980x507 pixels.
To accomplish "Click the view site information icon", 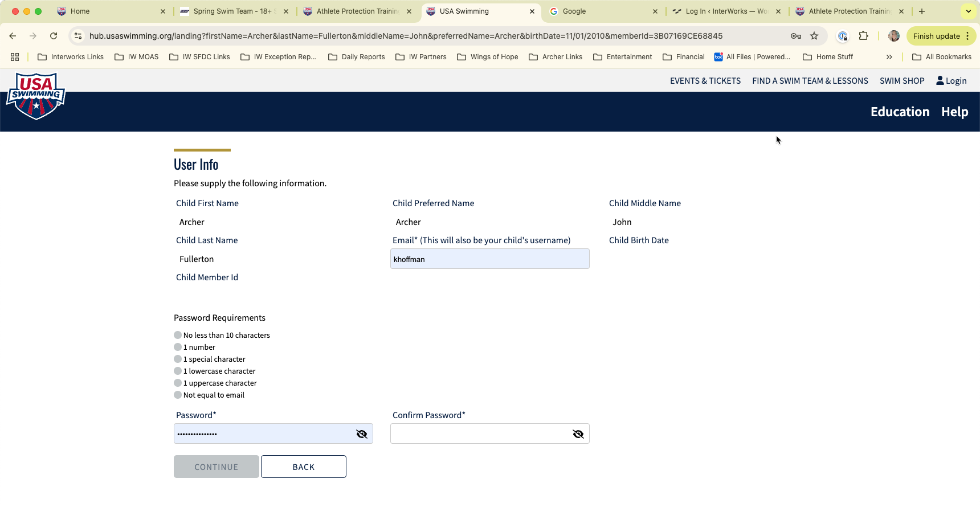I will 79,36.
